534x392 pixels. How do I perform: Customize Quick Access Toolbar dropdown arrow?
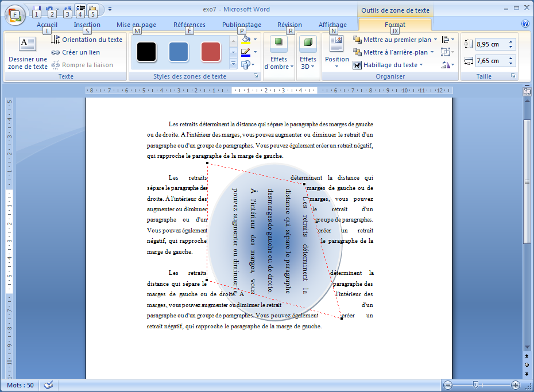110,10
